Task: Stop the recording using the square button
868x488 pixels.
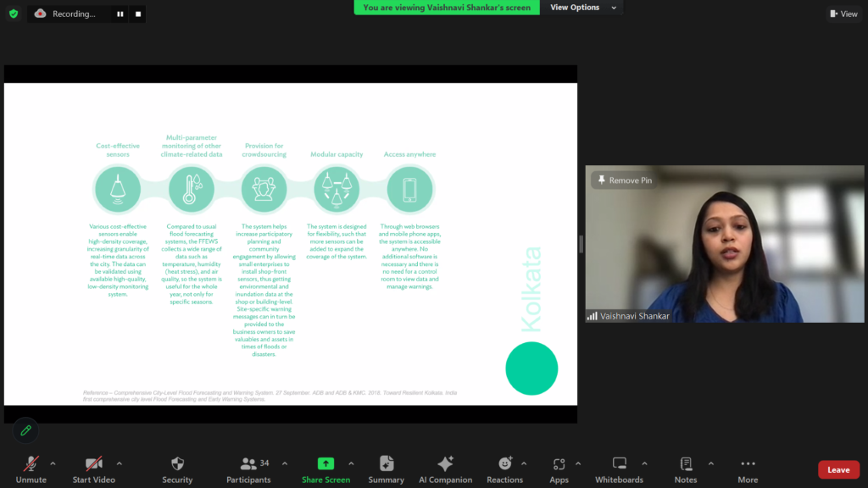Action: (138, 14)
